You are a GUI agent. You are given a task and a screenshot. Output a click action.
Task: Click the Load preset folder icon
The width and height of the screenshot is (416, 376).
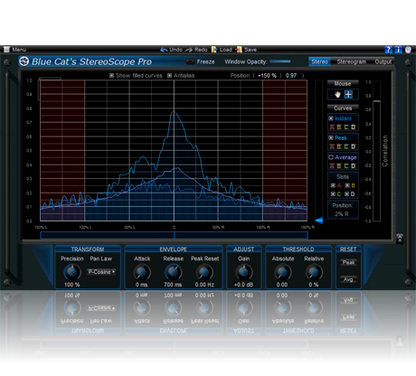(214, 50)
